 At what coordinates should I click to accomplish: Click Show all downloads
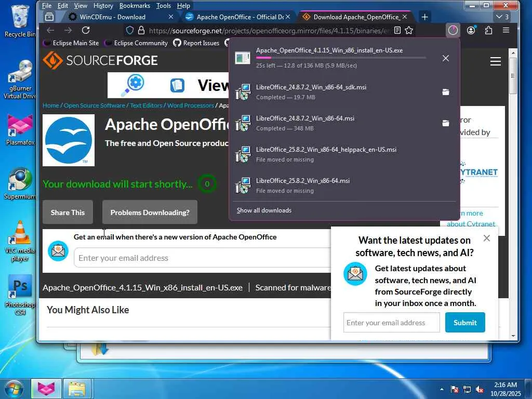264,210
